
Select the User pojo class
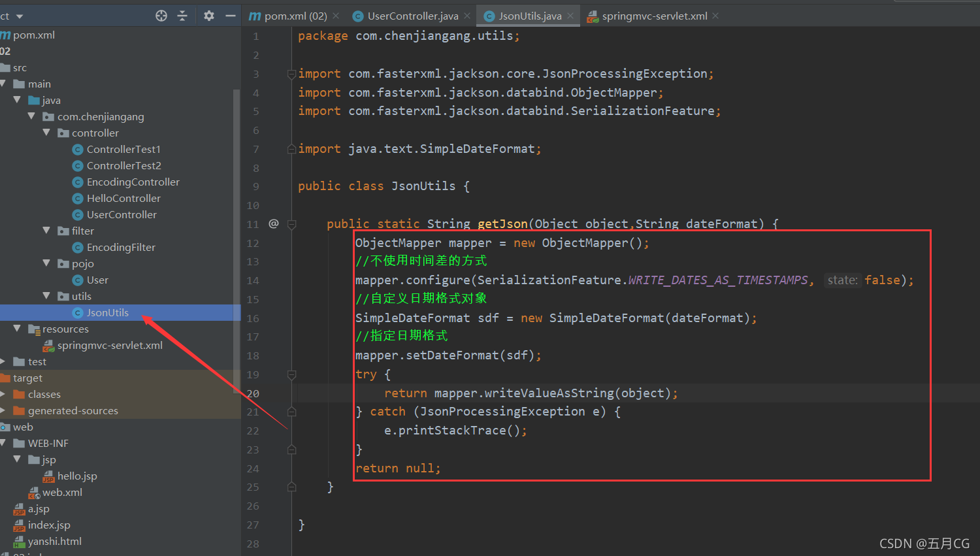coord(97,280)
